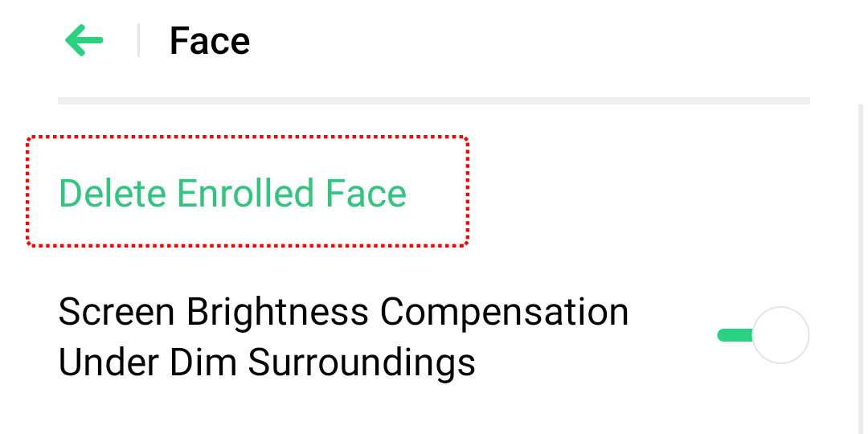Click the Face header text next to the arrow
Viewport: 868px width, 434px height.
tap(210, 41)
